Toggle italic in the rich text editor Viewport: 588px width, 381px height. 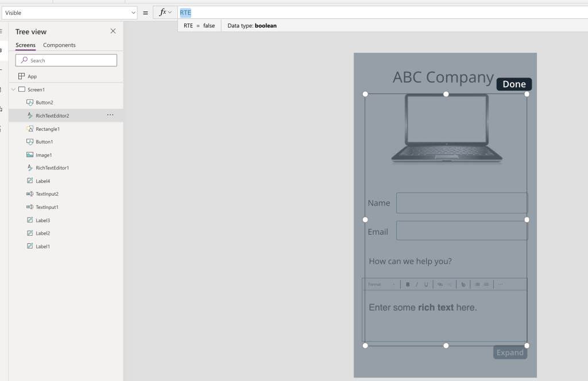click(417, 285)
